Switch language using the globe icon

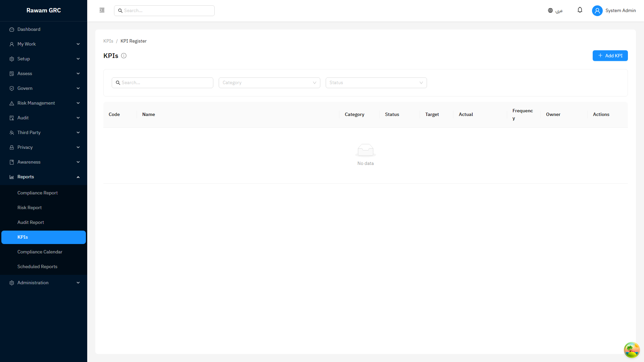point(550,10)
